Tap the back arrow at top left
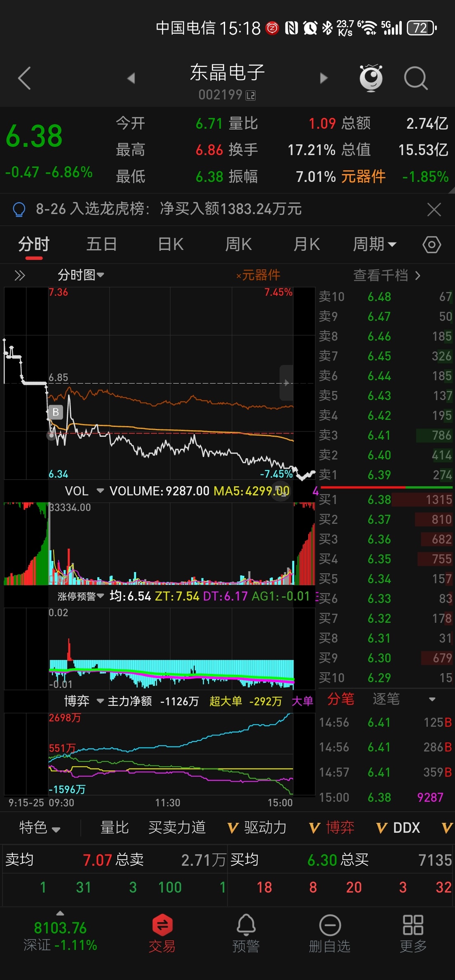 tap(24, 78)
